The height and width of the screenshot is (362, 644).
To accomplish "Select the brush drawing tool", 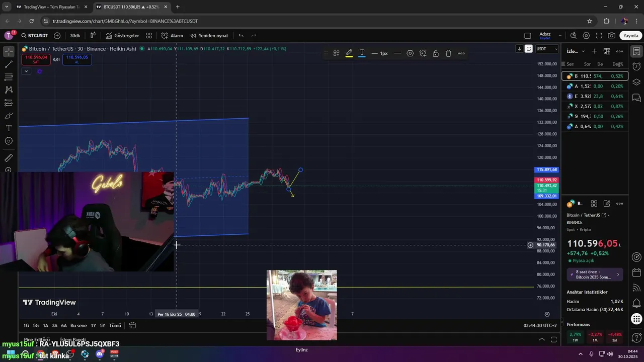I will (9, 115).
